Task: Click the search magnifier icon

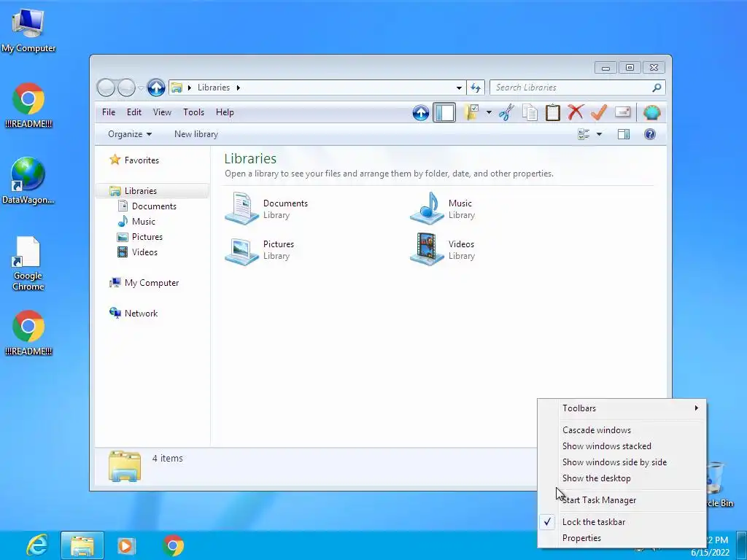Action: (x=657, y=87)
